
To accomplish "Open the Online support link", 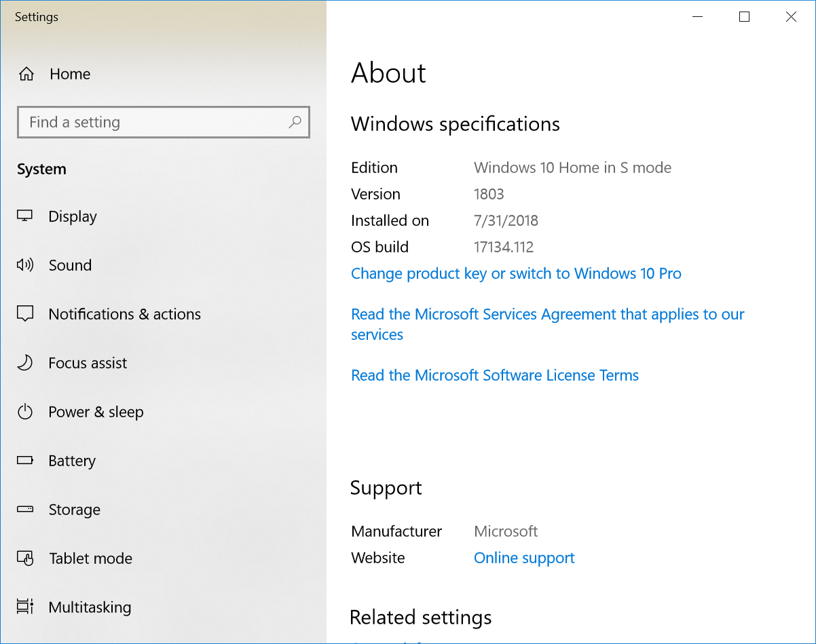I will [524, 558].
